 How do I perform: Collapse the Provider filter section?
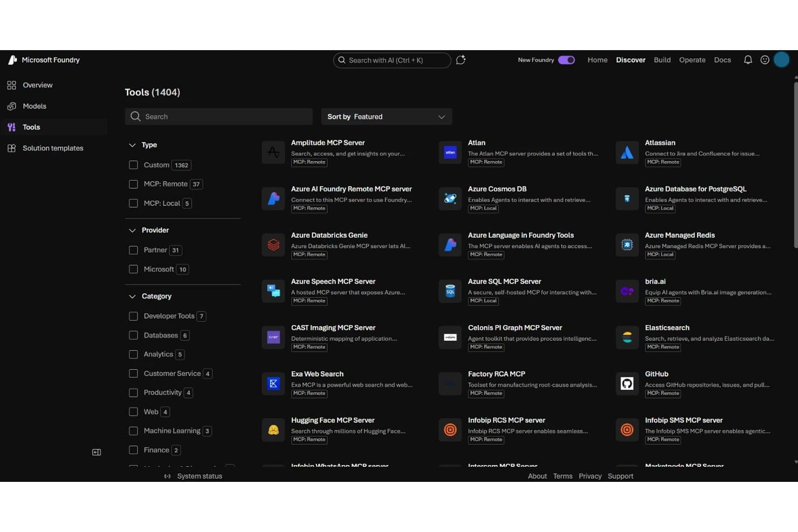pyautogui.click(x=132, y=230)
